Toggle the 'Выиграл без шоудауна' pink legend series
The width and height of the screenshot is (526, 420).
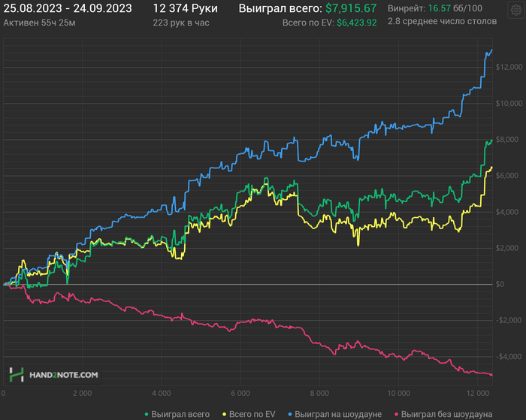(x=443, y=414)
